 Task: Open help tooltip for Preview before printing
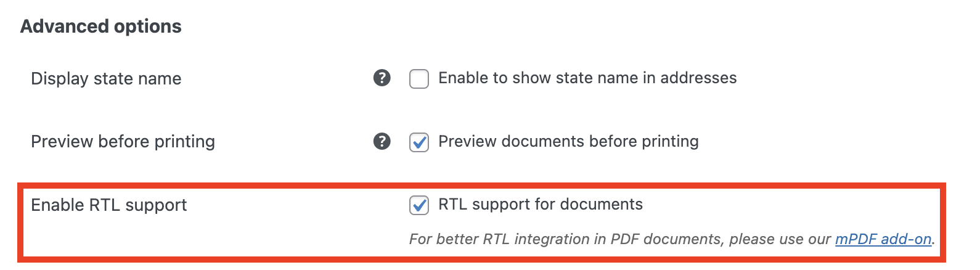point(382,141)
